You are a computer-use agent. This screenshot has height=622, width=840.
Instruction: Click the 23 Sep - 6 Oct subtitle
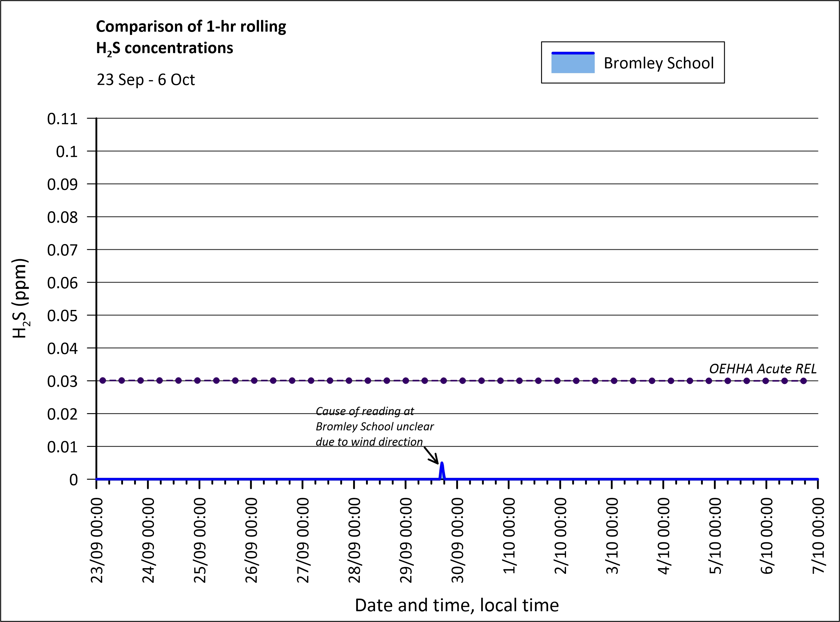[146, 80]
